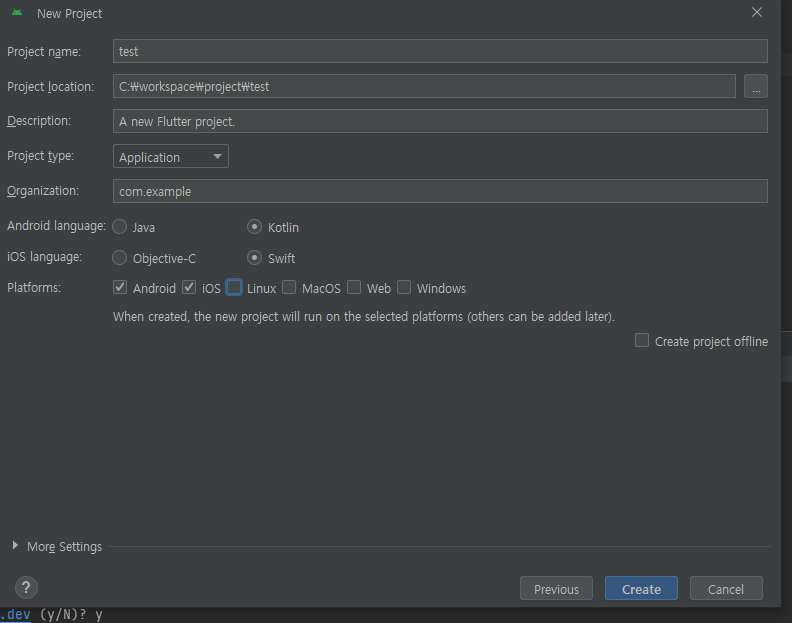The width and height of the screenshot is (792, 623).
Task: Tick Create project offline checkbox
Action: 641,341
